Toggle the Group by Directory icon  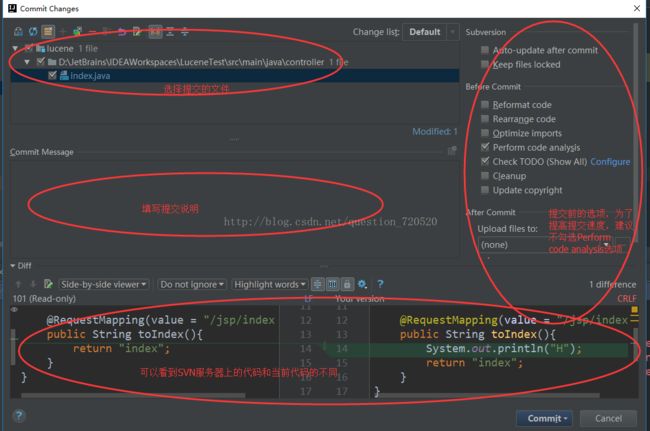click(155, 31)
